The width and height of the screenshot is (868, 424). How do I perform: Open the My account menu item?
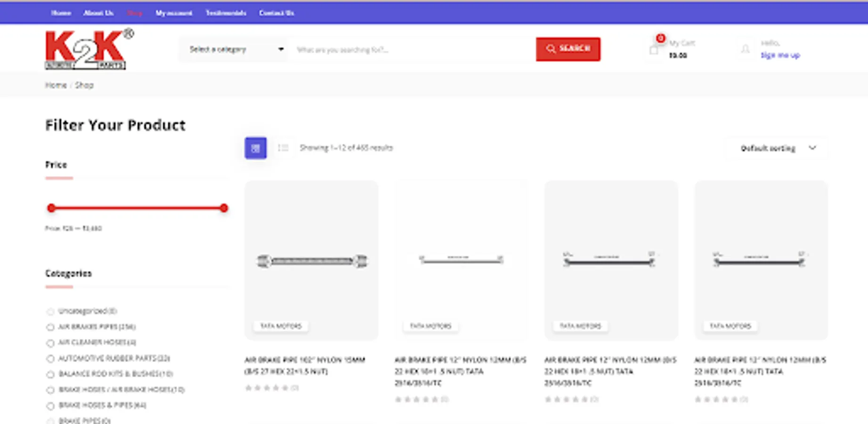pyautogui.click(x=174, y=13)
